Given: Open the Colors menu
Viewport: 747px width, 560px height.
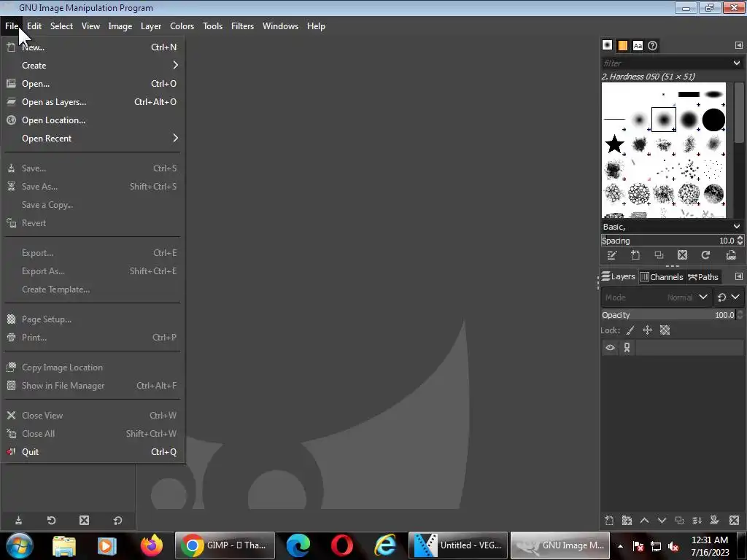Looking at the screenshot, I should pos(182,26).
